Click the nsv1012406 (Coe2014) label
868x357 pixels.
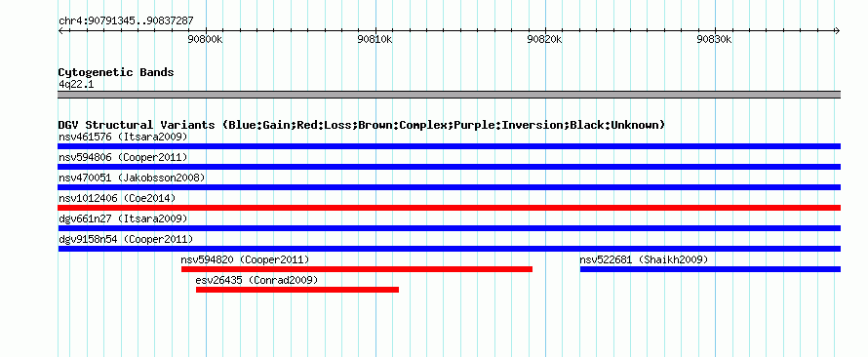tap(117, 198)
